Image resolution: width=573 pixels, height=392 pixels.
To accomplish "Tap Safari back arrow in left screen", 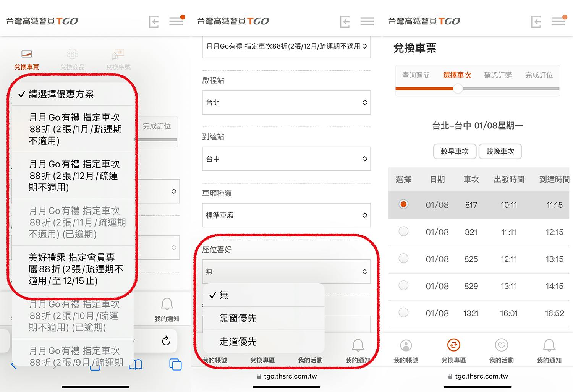I will pyautogui.click(x=14, y=366).
